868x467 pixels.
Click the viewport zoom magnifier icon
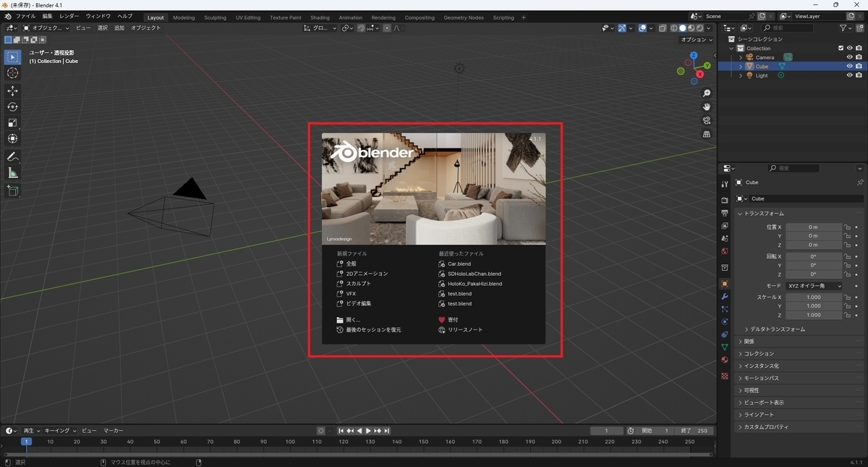(x=707, y=93)
